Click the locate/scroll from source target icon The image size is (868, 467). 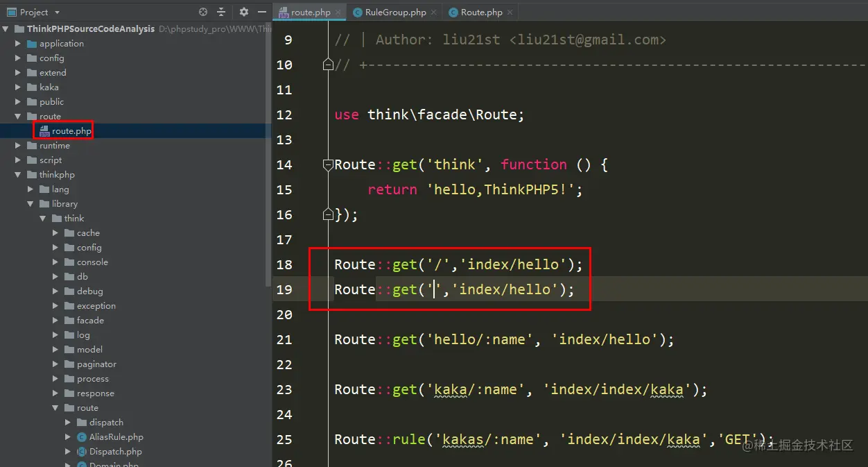click(x=203, y=12)
